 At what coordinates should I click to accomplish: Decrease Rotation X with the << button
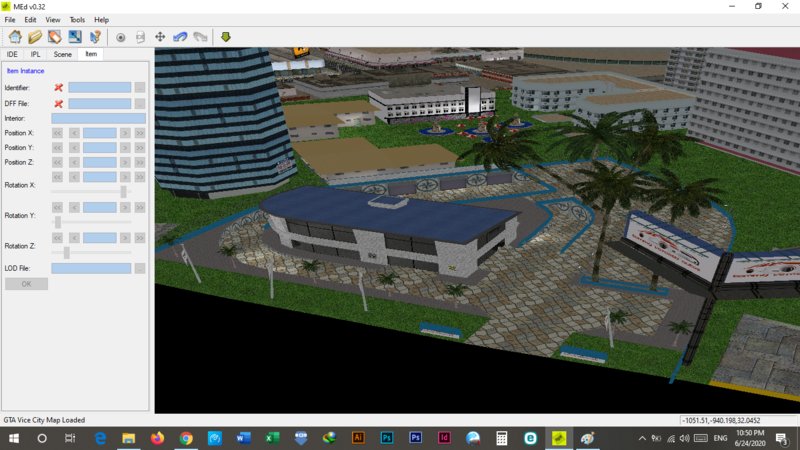57,177
